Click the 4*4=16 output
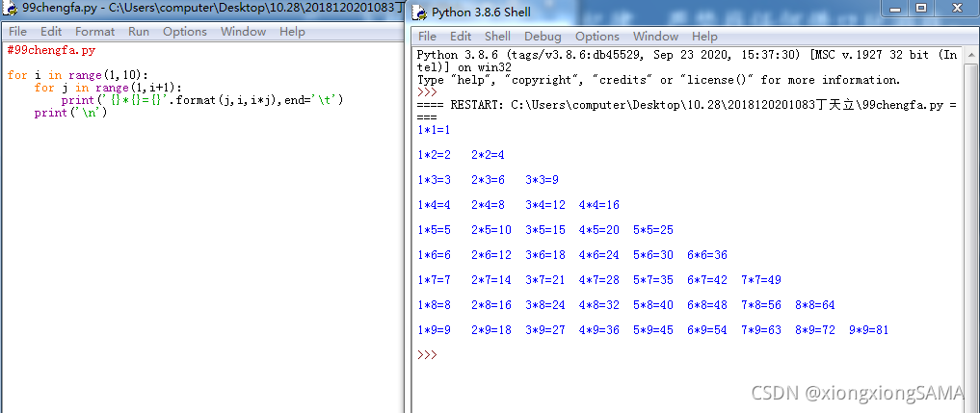Viewport: 980px width, 413px height. pos(598,205)
